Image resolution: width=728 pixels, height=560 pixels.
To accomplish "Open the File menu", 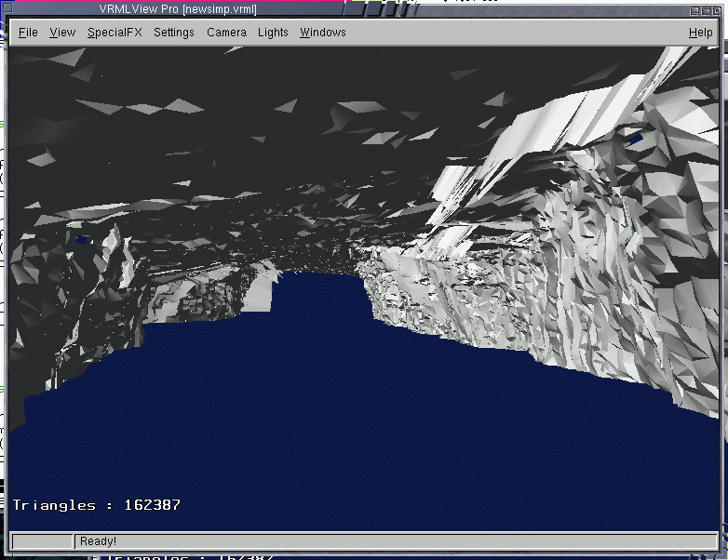I will click(28, 33).
